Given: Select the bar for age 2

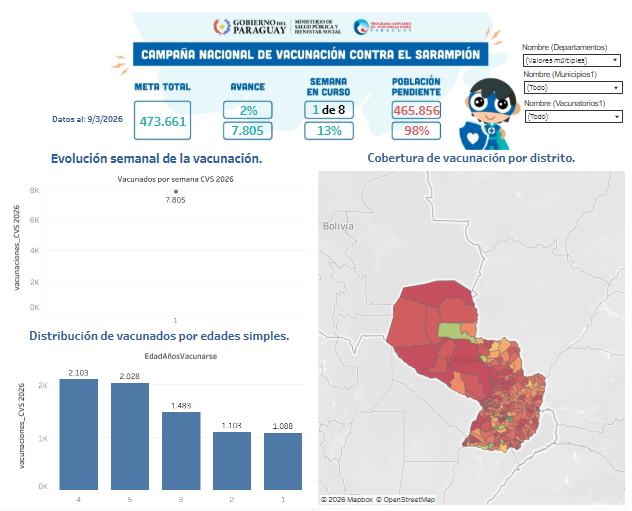Looking at the screenshot, I should pyautogui.click(x=232, y=459).
